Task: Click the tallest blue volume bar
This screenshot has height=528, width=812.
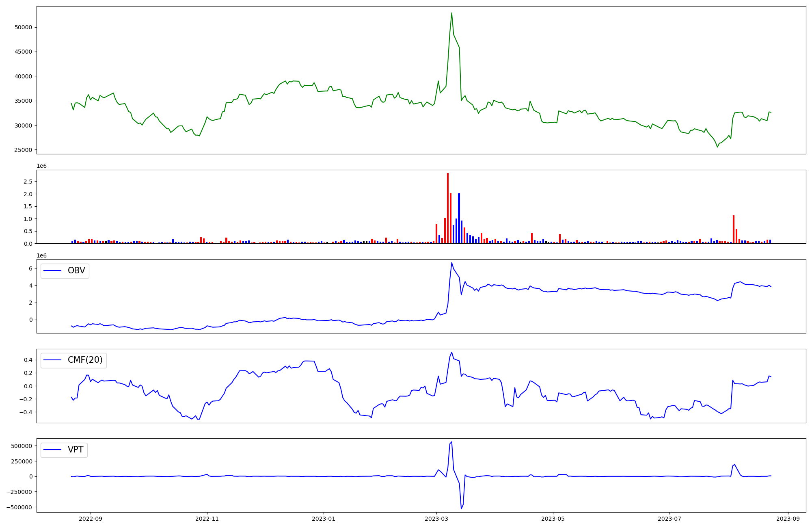Action: coord(459,218)
